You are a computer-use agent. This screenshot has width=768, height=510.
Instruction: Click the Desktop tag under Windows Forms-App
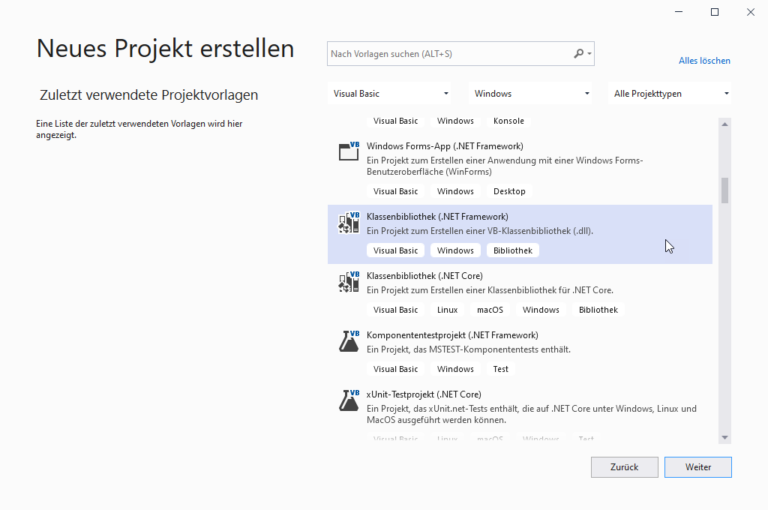pyautogui.click(x=509, y=192)
